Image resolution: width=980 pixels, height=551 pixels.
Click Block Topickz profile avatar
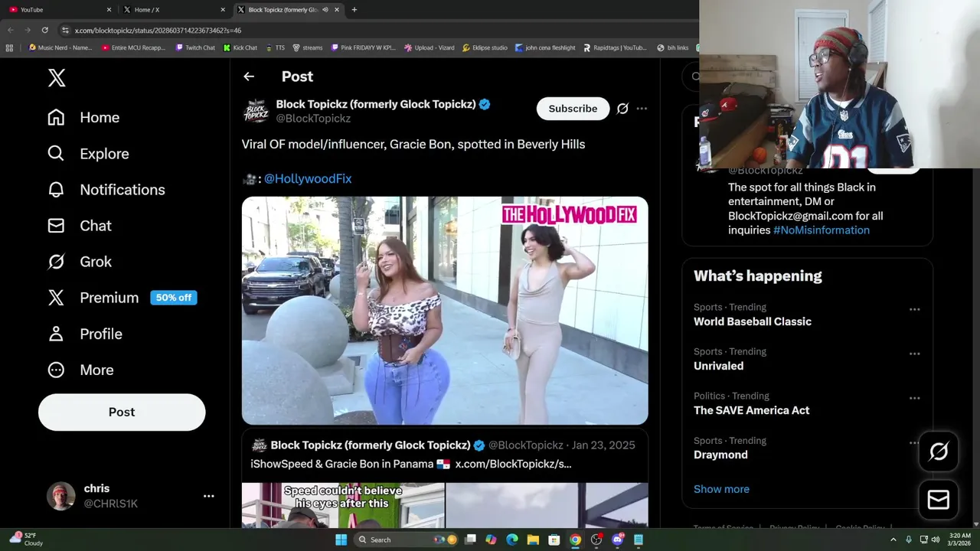[x=256, y=111]
